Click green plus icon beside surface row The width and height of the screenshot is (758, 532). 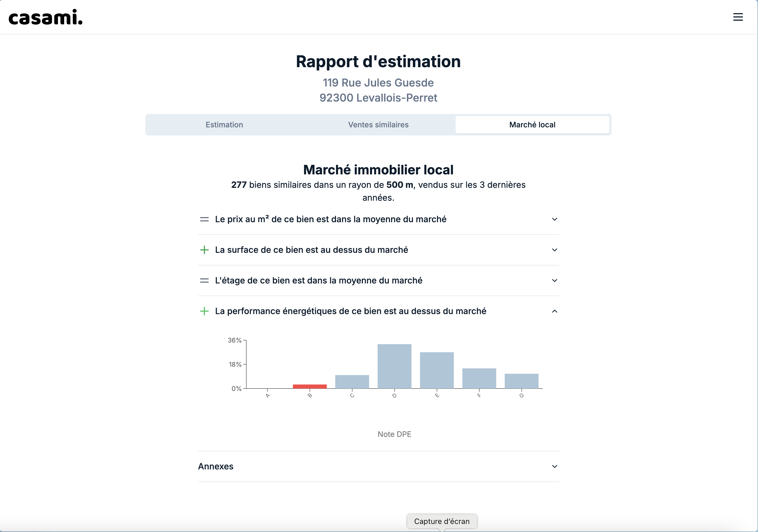[204, 250]
